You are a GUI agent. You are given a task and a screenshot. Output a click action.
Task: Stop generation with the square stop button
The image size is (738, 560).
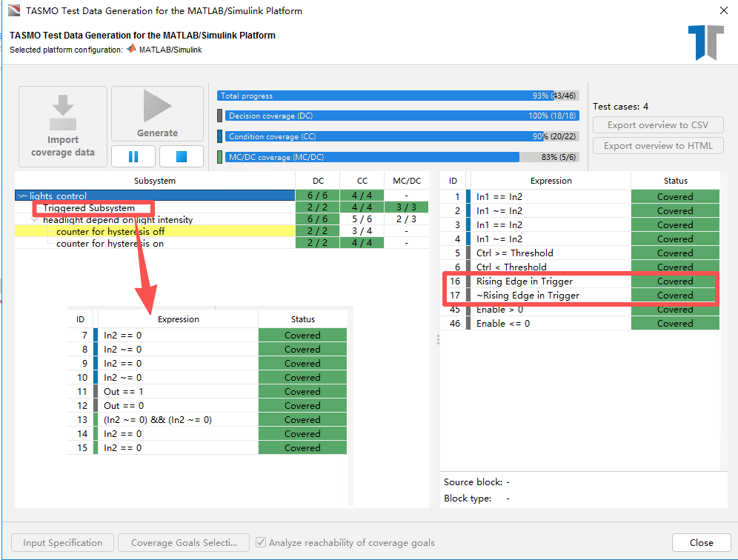coord(181,156)
